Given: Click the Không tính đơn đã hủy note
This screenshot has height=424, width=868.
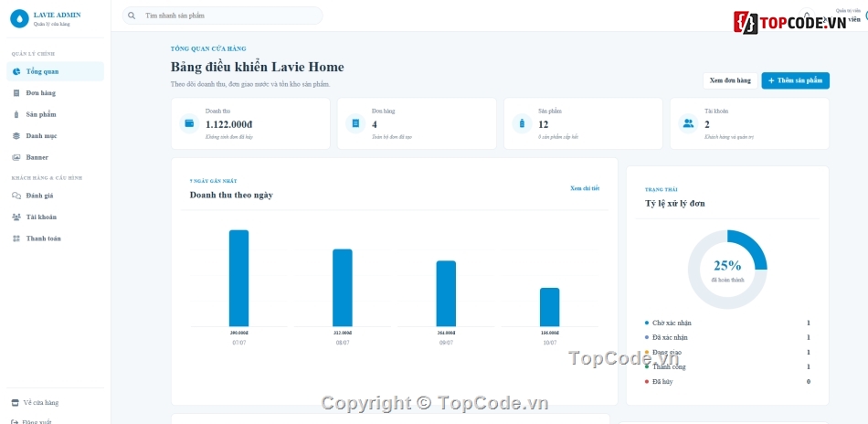Looking at the screenshot, I should (229, 137).
